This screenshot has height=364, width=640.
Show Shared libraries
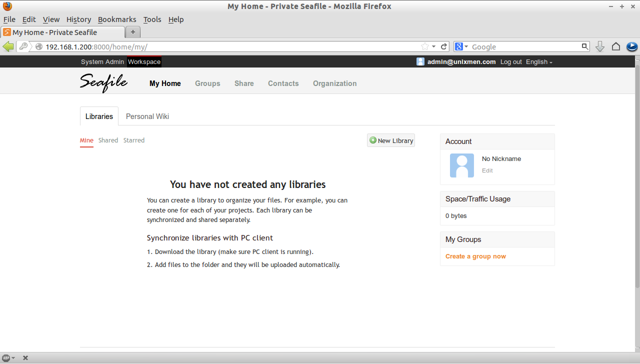pos(108,140)
